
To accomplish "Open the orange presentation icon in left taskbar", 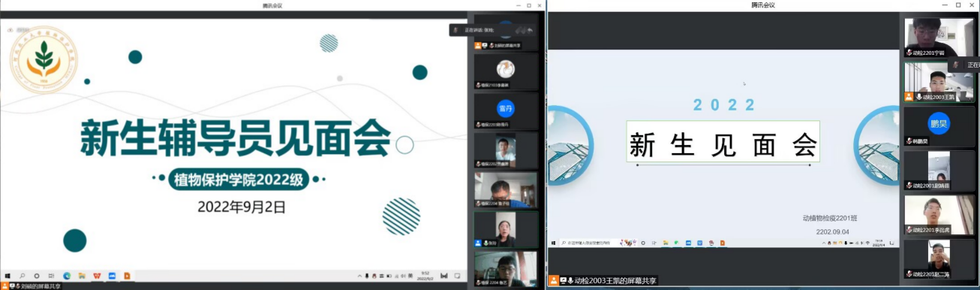I will click(x=127, y=276).
